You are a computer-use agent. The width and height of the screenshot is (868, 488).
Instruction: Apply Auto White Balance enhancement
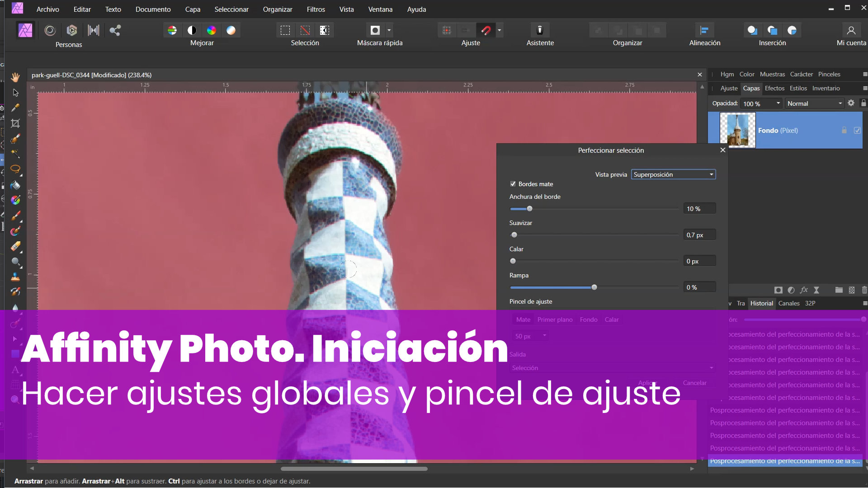pyautogui.click(x=231, y=30)
